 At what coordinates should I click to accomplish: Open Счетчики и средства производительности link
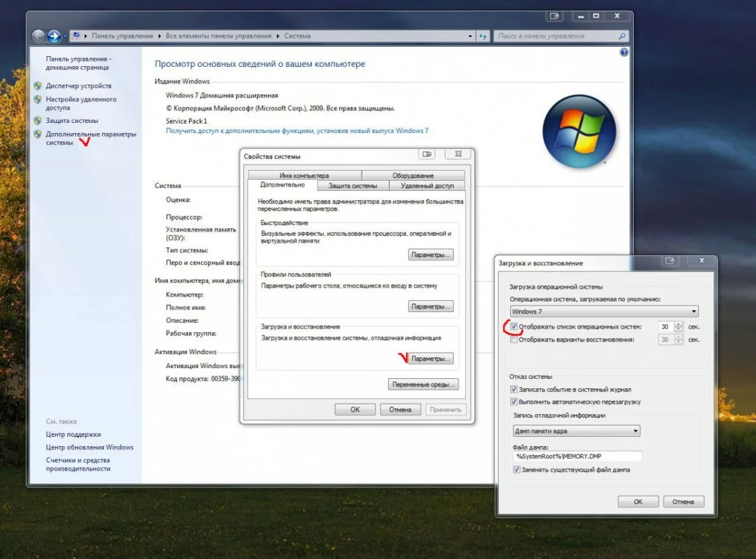[78, 464]
